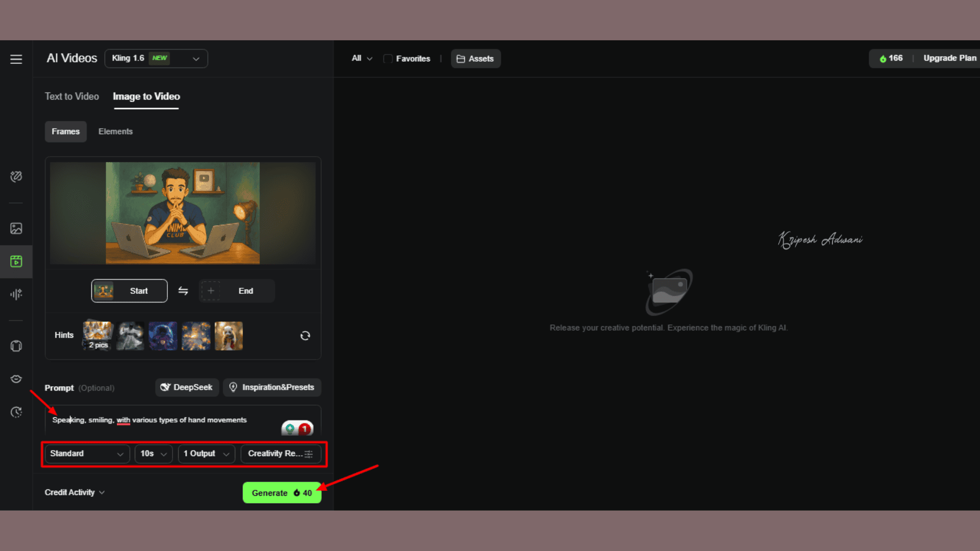The height and width of the screenshot is (551, 980).
Task: Expand the Kling 1.6 model dropdown
Action: click(156, 59)
